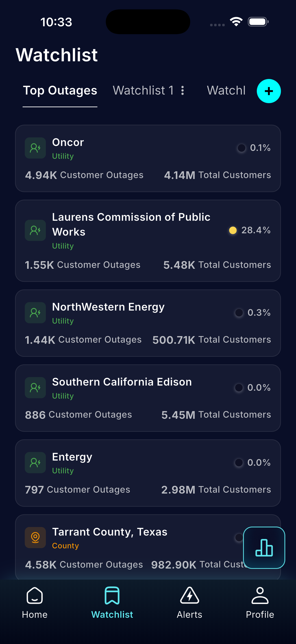Open the Profile tab
Viewport: 296px width, 644px height.
pos(260,602)
